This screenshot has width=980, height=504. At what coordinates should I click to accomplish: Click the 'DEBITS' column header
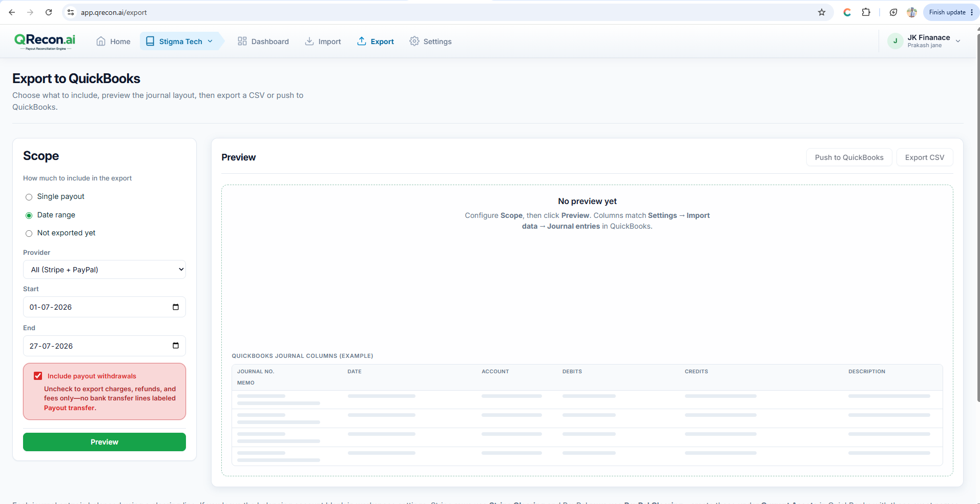click(x=572, y=371)
